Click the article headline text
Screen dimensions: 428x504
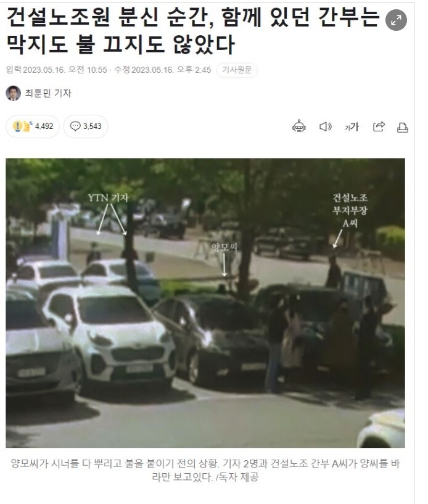pyautogui.click(x=193, y=30)
